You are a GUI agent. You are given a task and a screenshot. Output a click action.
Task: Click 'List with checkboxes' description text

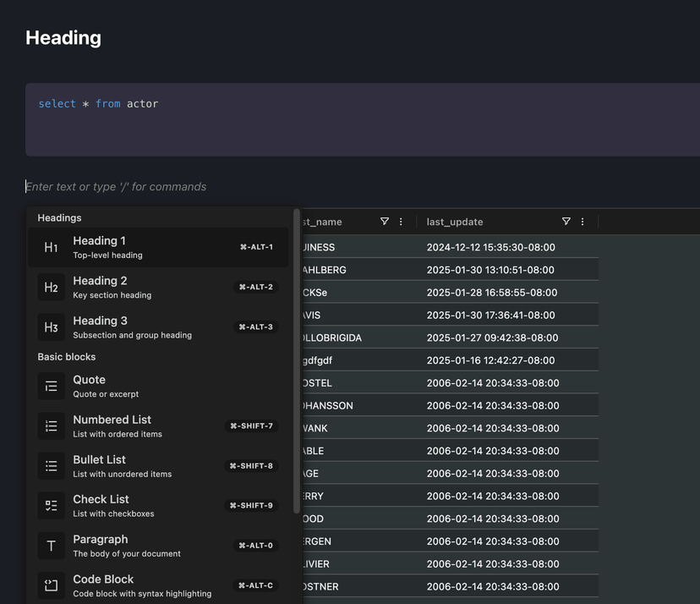pos(113,513)
